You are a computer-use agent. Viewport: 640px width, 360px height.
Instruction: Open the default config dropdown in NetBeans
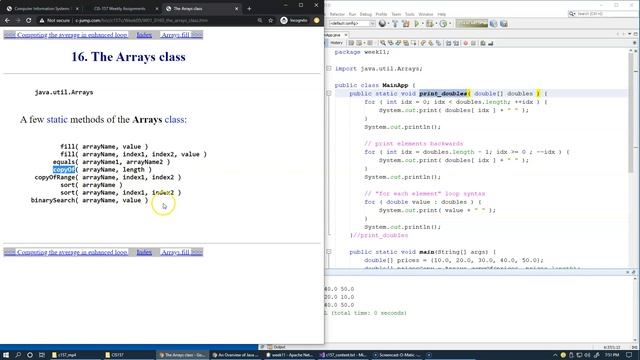[352, 24]
